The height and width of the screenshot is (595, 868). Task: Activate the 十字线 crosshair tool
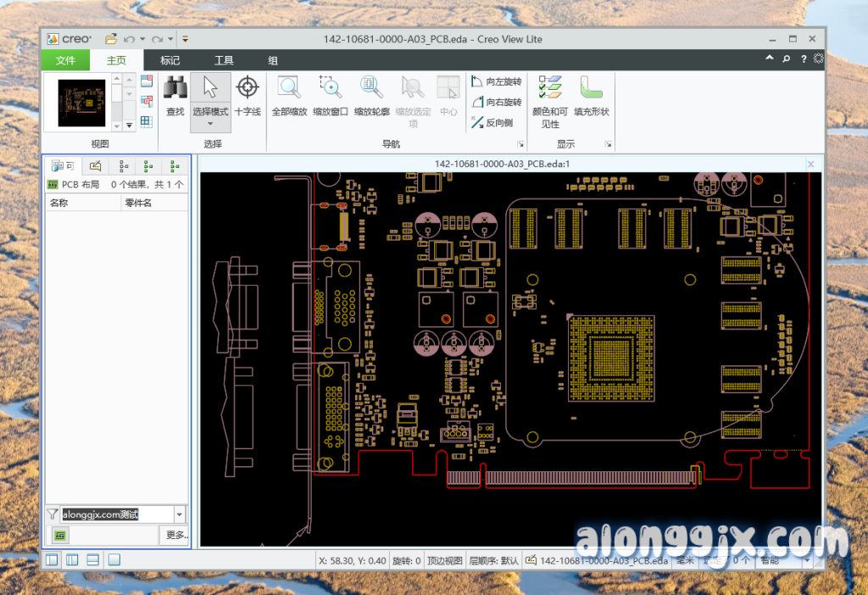pyautogui.click(x=247, y=88)
